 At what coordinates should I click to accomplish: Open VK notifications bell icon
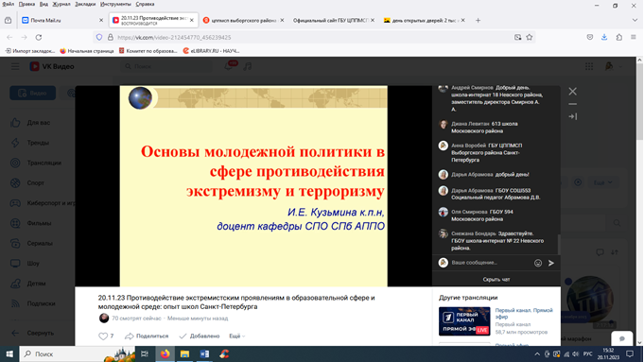coord(228,66)
